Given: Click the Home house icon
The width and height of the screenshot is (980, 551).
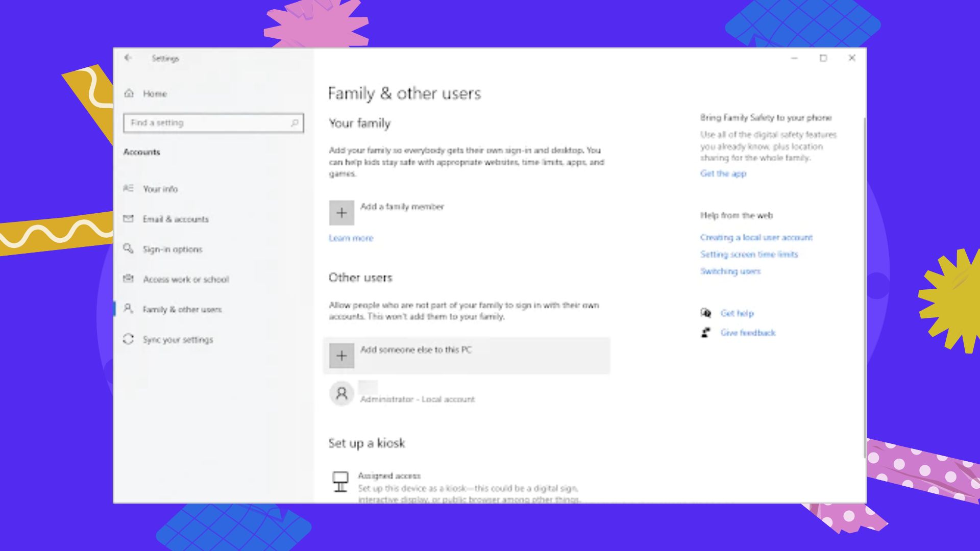Looking at the screenshot, I should (x=129, y=93).
